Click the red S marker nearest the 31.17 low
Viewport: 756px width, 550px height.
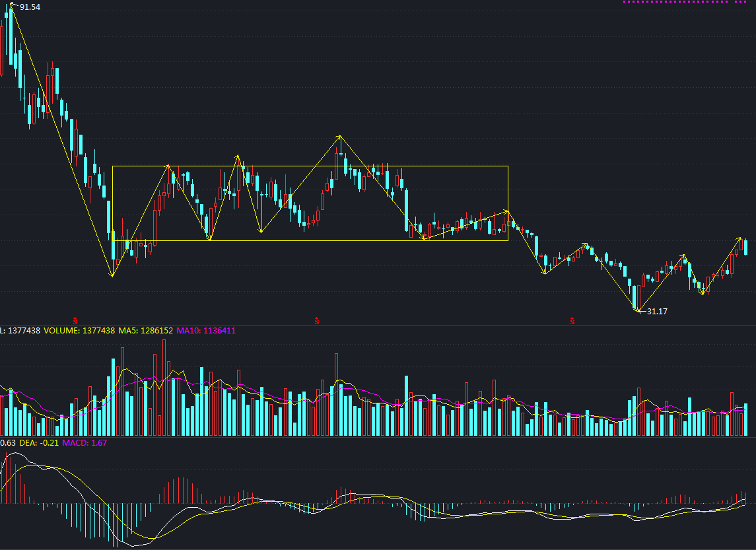tap(572, 321)
